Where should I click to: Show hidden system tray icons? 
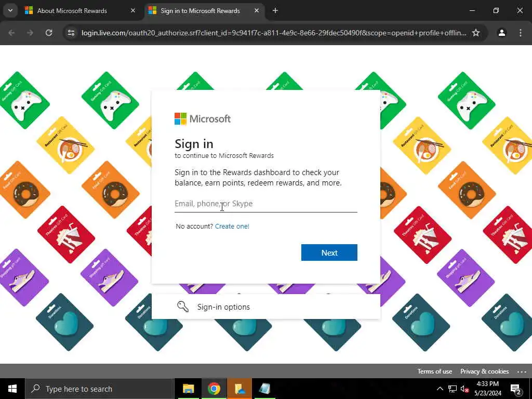pos(440,389)
